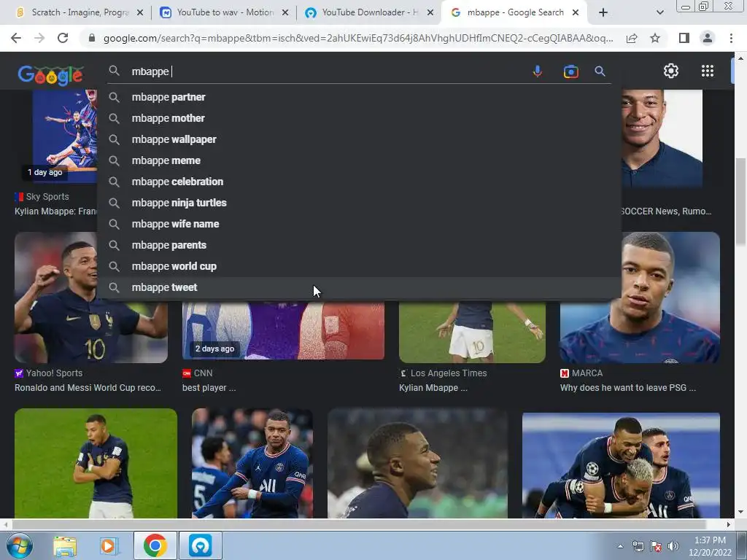
Task: Choose suggestion mbappe meme
Action: 359,160
